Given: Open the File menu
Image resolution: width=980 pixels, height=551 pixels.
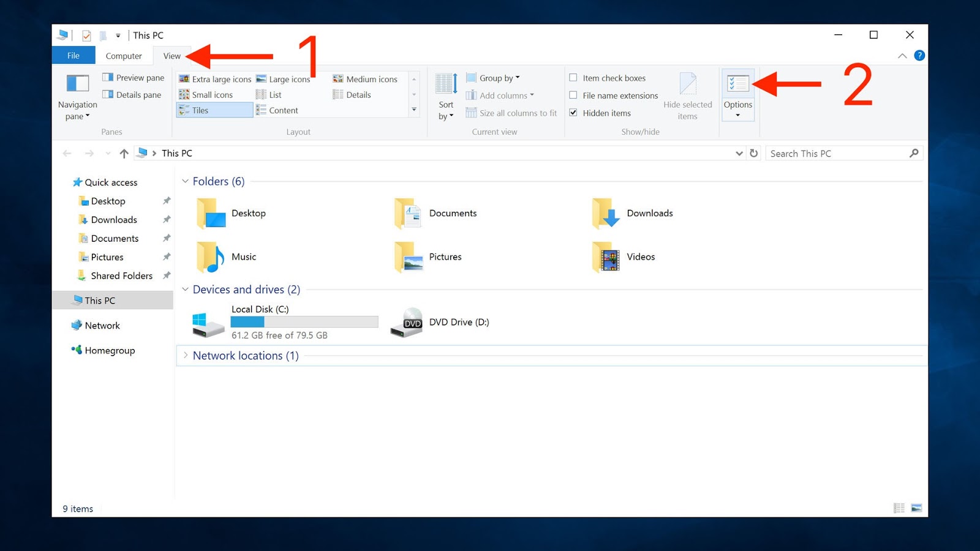Looking at the screenshot, I should tap(73, 55).
